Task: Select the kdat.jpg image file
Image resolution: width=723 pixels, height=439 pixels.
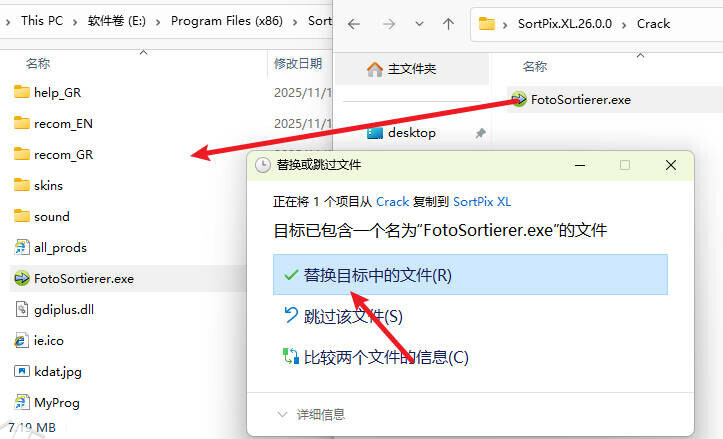Action: (x=55, y=371)
